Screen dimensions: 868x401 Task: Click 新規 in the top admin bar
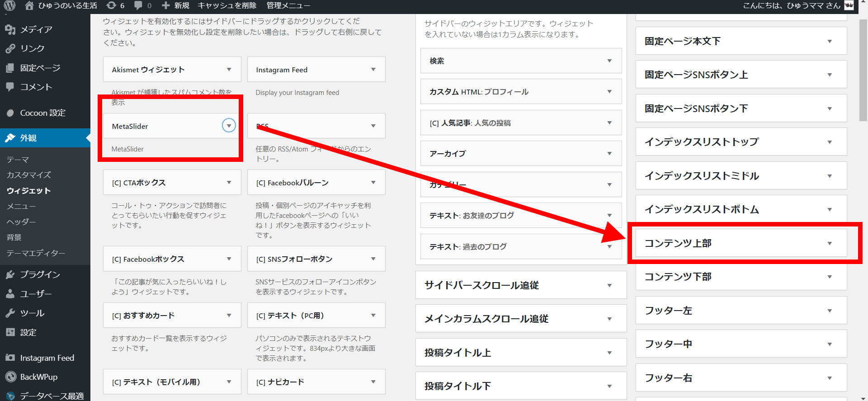(x=176, y=5)
